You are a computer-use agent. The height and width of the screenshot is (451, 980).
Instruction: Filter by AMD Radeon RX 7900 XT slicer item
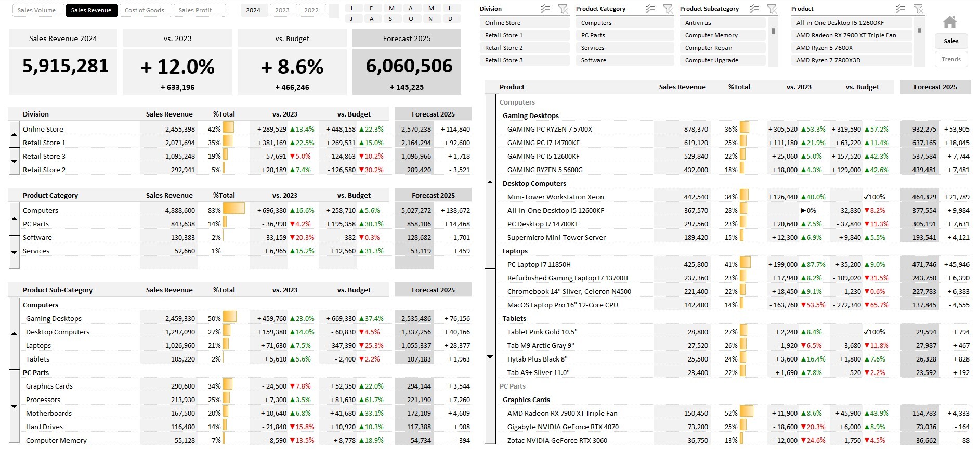click(x=852, y=35)
